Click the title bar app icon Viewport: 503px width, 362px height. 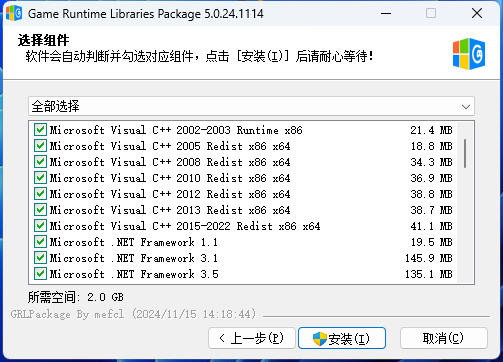point(14,13)
